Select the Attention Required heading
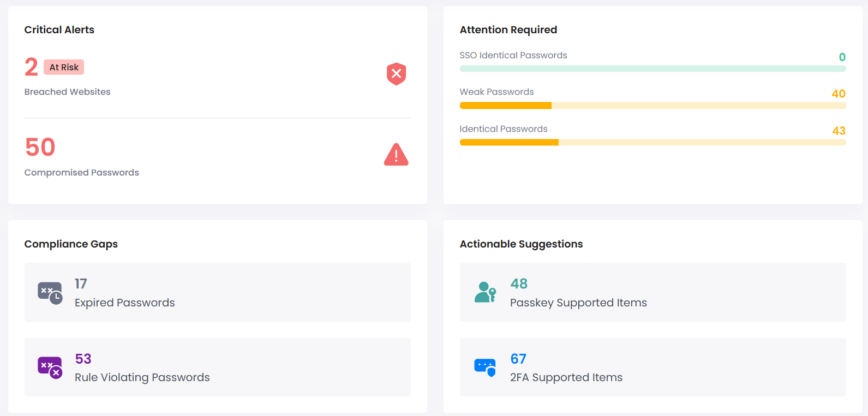The image size is (868, 416). click(508, 29)
